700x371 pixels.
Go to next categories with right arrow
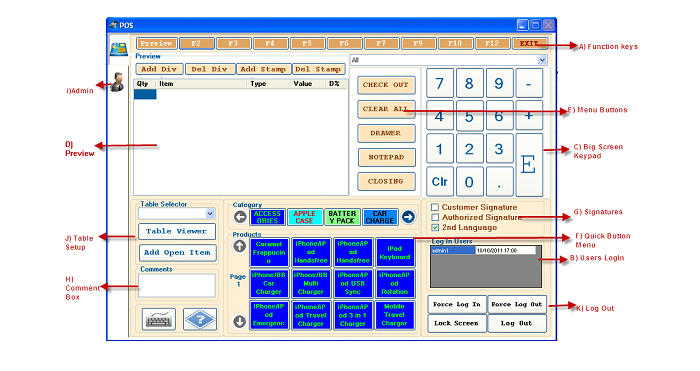[408, 217]
